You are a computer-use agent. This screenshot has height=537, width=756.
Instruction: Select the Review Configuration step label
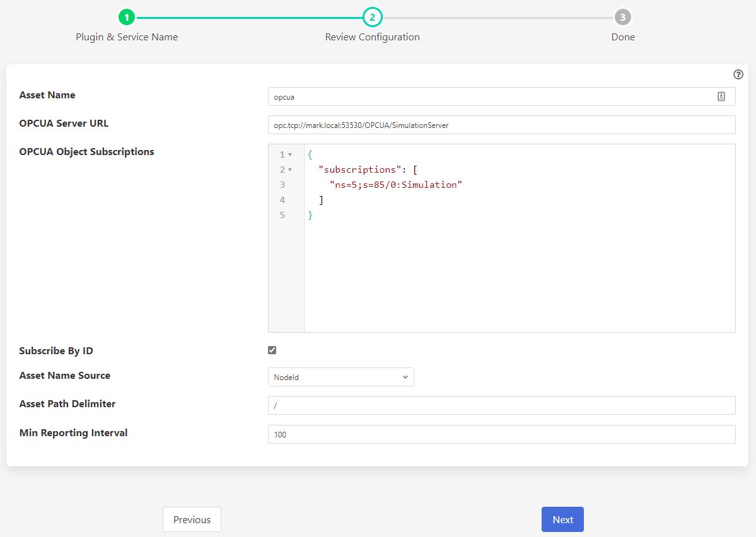372,37
